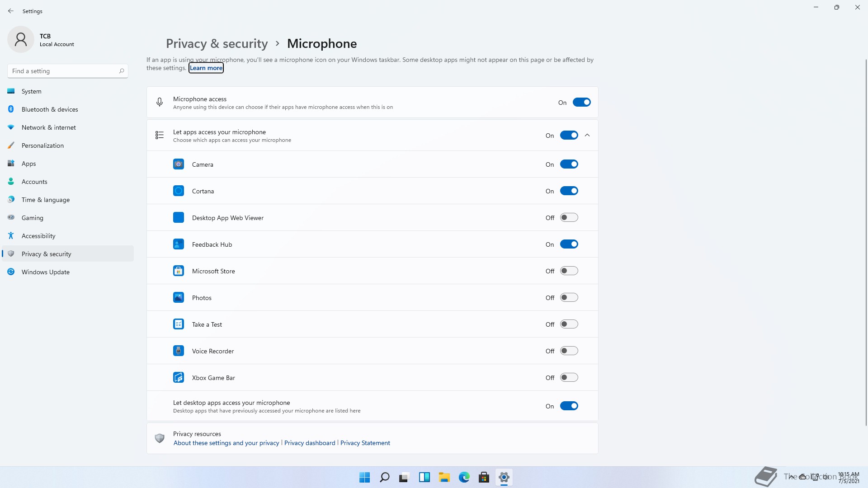Click the Settings gear on the taskbar
Screen dimensions: 868x488
[504, 477]
